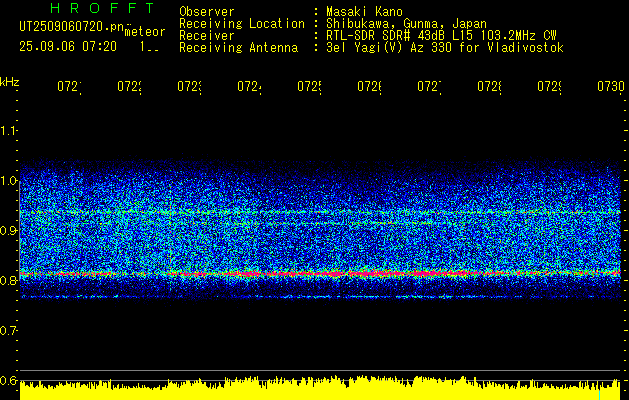Click the 0728 time marker
Viewport: 629px width, 400px height.
tap(489, 87)
